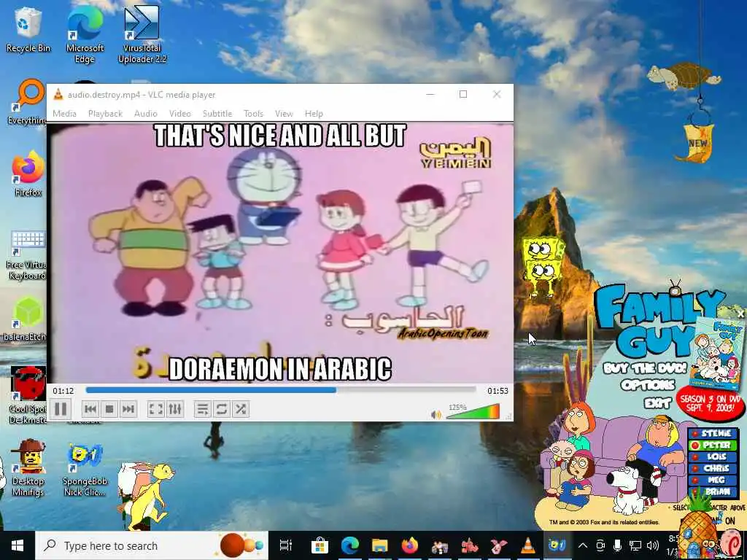Click the pink pig taskbar icon
747x560 pixels.
point(499,545)
